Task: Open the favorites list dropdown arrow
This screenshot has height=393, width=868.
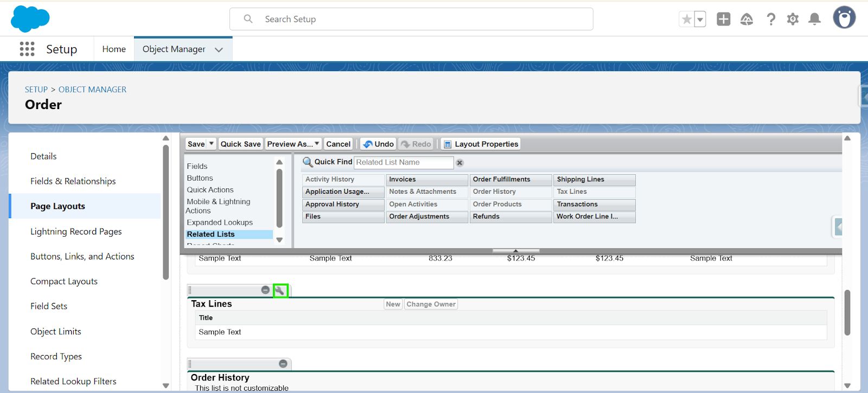Action: tap(700, 20)
